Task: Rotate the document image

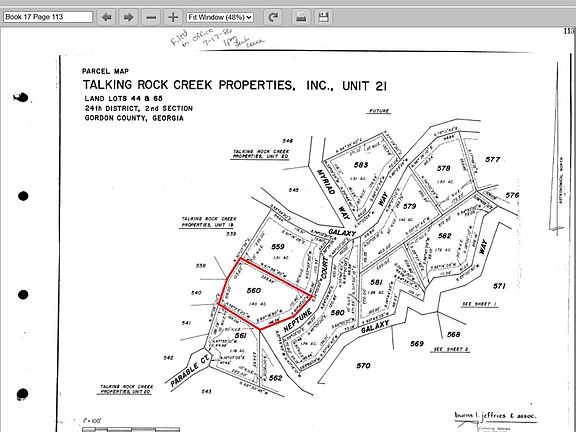Action: tap(273, 17)
